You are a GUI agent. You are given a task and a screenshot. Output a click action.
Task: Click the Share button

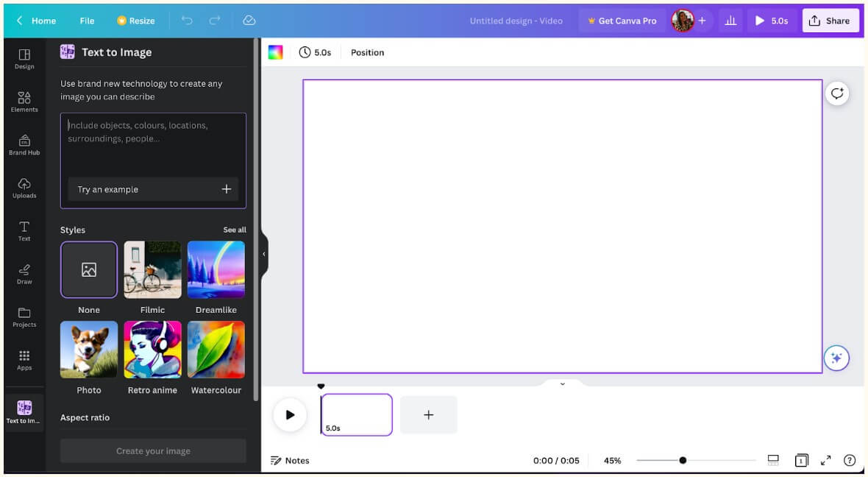click(830, 21)
